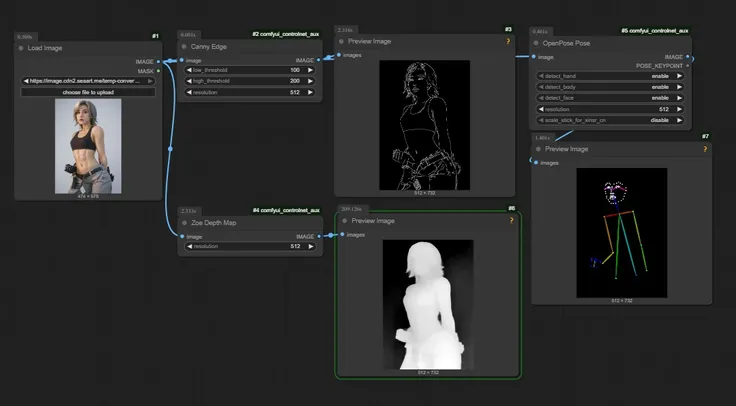Collapse the OpenPose Pose node dot
This screenshot has height=406, width=736.
tap(536, 43)
